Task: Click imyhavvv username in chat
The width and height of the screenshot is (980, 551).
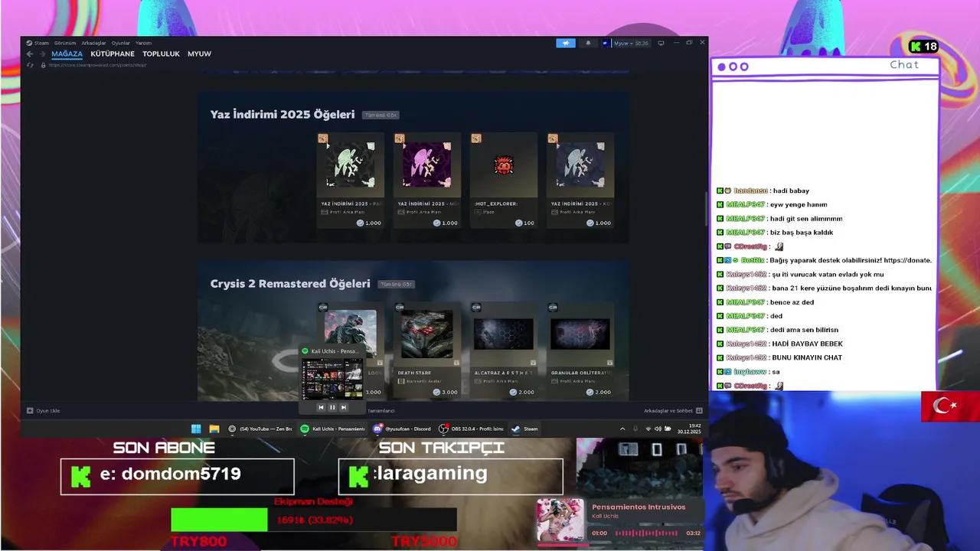Action: click(x=750, y=372)
